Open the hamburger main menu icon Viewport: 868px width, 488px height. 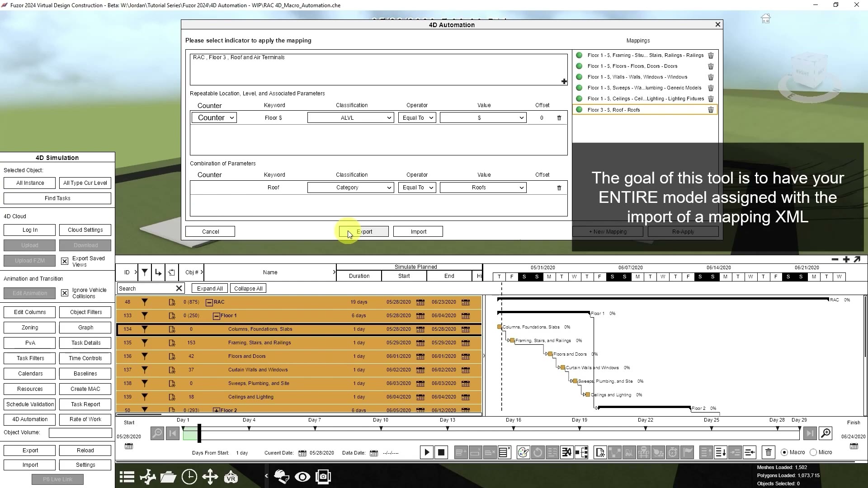(127, 477)
